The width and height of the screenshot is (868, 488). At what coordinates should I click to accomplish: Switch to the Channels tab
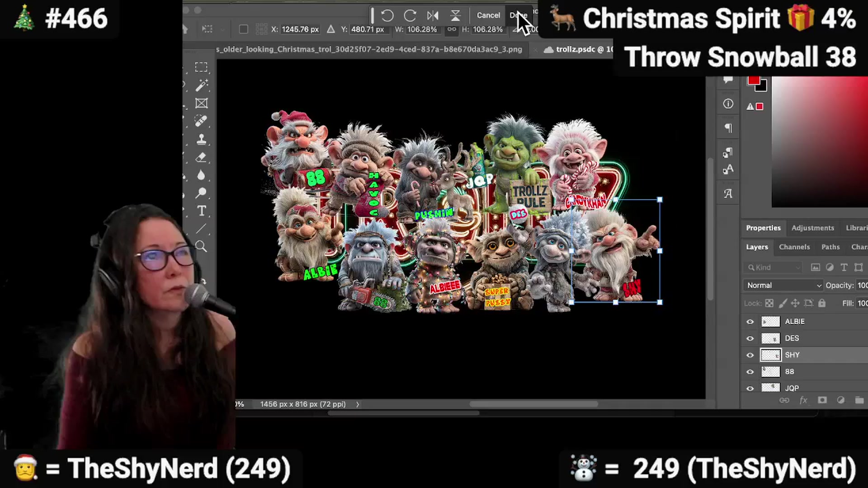coord(794,247)
